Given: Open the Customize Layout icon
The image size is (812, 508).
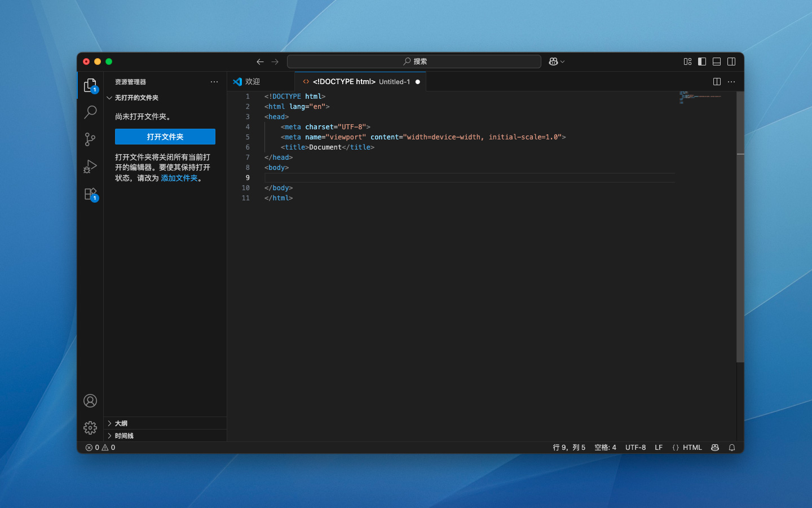Looking at the screenshot, I should (x=687, y=62).
